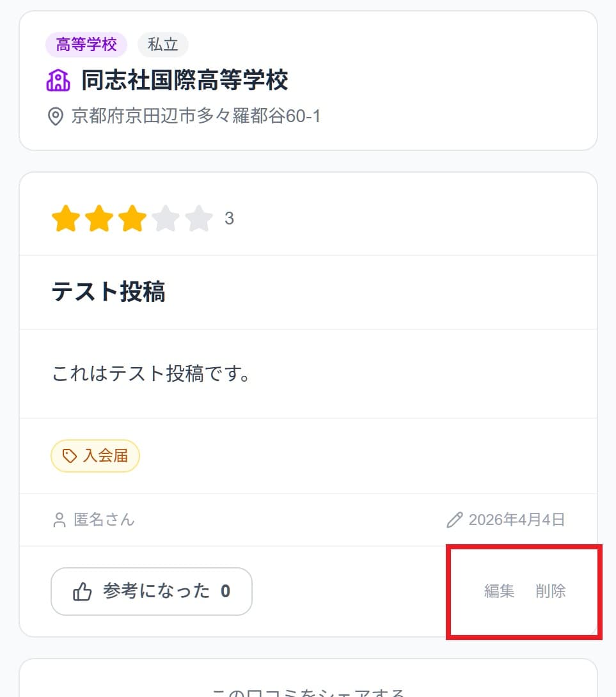Click the review title テスト投稿
Viewport: 616px width, 697px height.
[109, 292]
